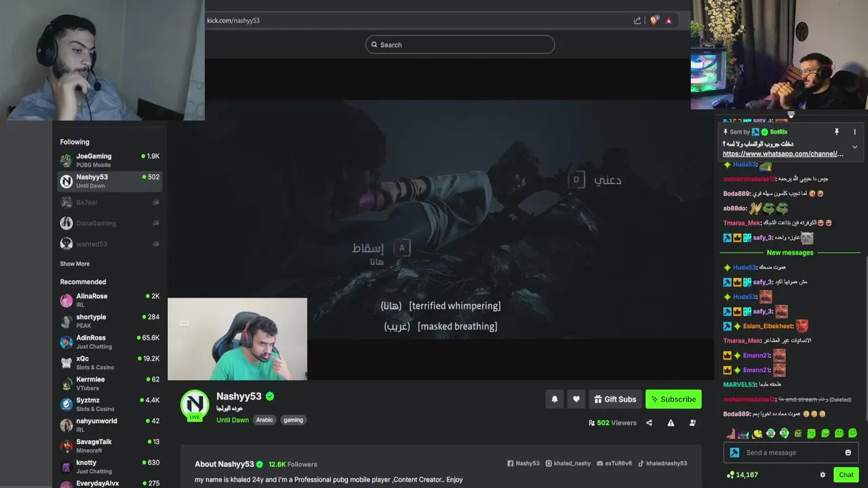Open TikTok link khalednashy53
868x488 pixels.
[x=662, y=464]
